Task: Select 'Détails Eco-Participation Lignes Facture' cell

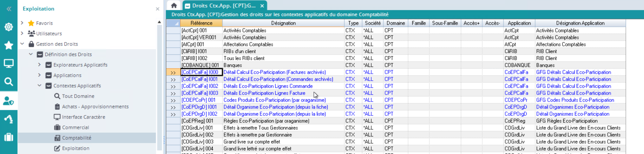Action: pos(283,93)
